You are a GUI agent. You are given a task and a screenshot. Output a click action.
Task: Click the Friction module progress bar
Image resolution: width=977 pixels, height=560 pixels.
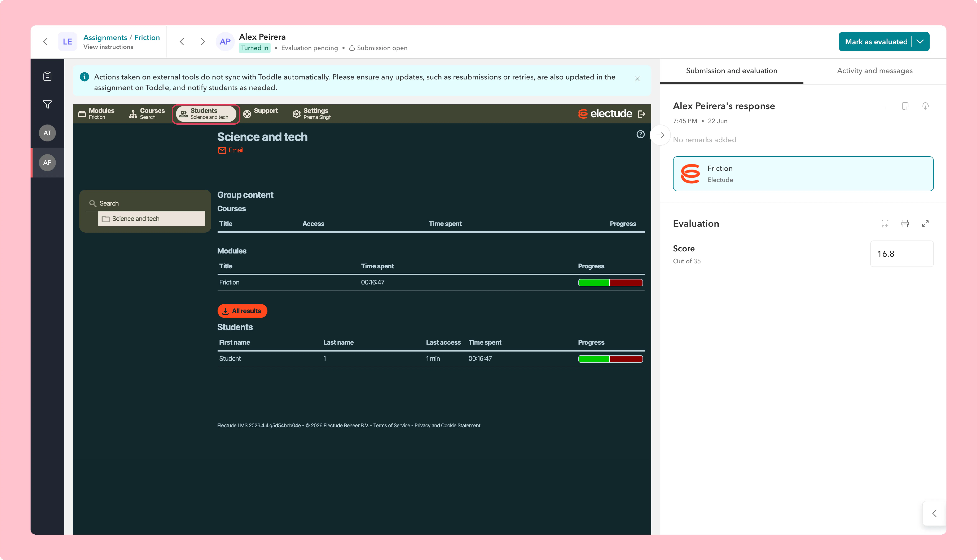click(x=610, y=282)
